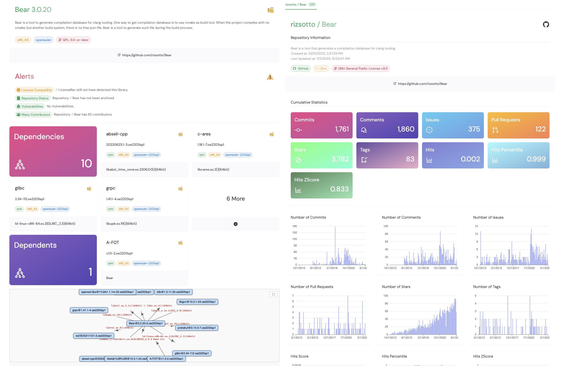Image resolution: width=588 pixels, height=366 pixels.
Task: Click the warning triangle icon in Alerts
Action: (x=270, y=77)
